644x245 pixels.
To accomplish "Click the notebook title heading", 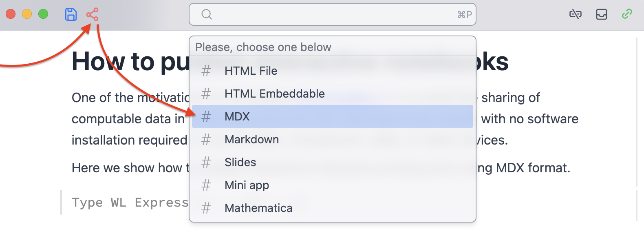I will pos(130,62).
